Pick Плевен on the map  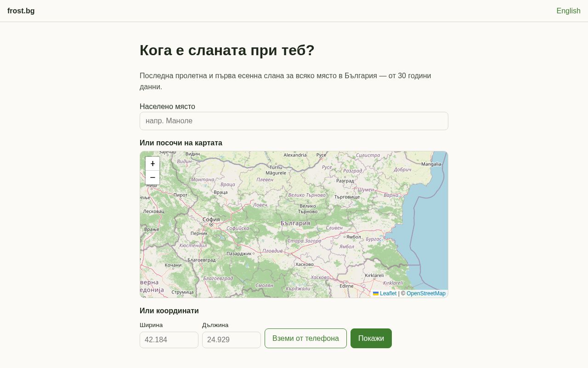pos(265,179)
